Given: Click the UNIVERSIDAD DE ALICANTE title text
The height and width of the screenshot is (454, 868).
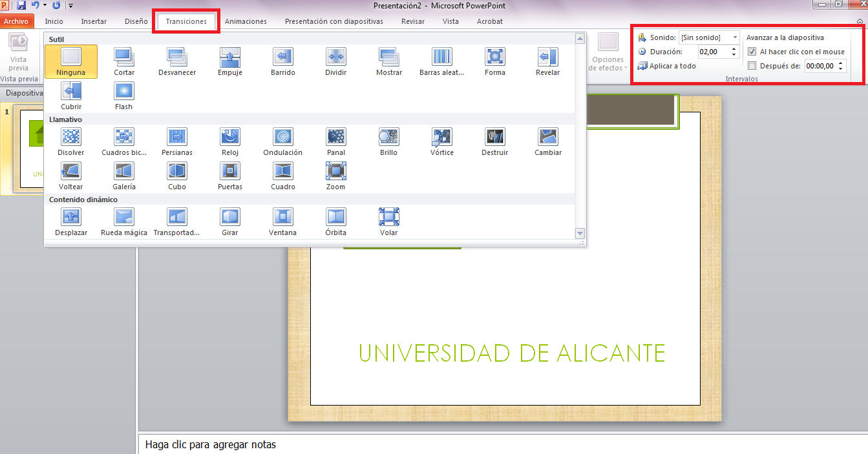Looking at the screenshot, I should (x=511, y=353).
